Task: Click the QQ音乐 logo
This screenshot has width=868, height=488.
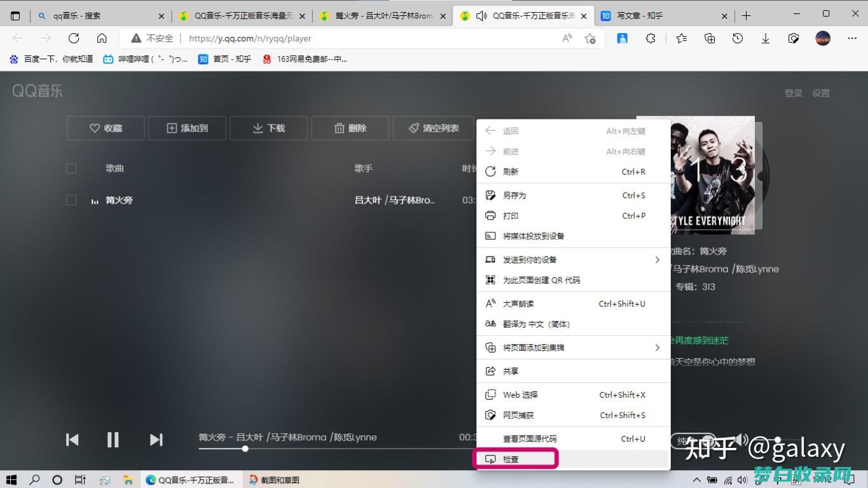Action: tap(38, 91)
